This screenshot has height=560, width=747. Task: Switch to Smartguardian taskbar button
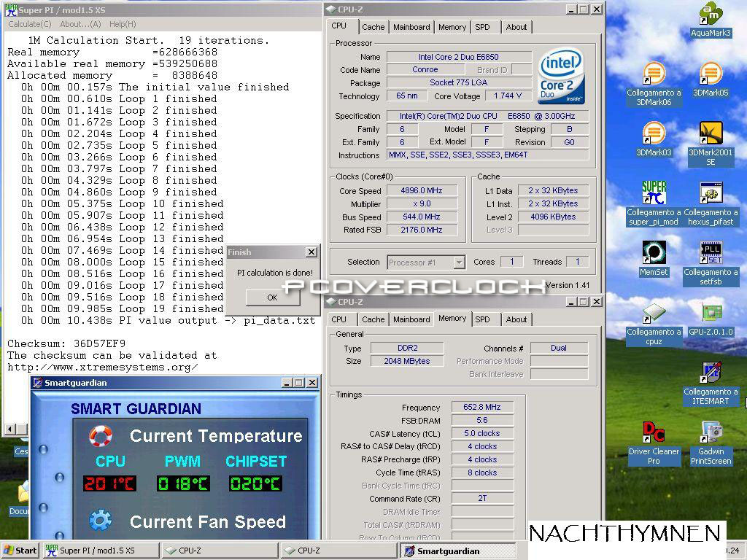pyautogui.click(x=457, y=551)
